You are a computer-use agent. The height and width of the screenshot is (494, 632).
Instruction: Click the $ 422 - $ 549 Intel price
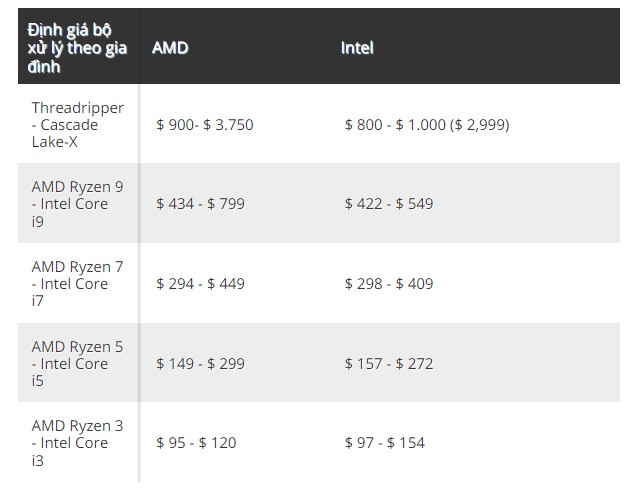coord(389,203)
